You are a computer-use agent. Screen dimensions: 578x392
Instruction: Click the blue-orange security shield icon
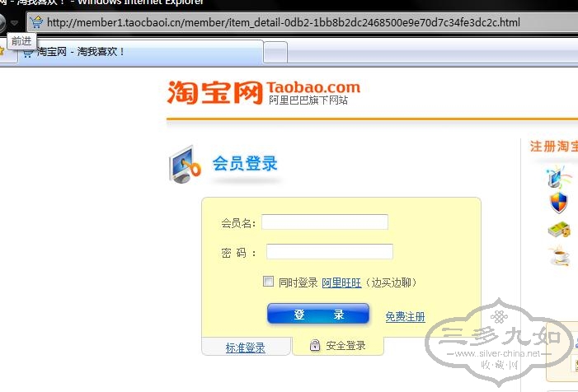(559, 202)
